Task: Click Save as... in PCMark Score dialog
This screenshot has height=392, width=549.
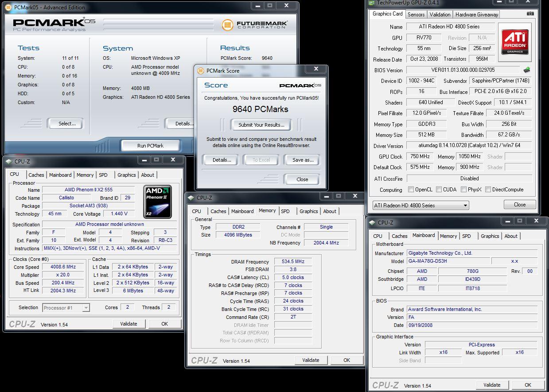Action: [303, 160]
